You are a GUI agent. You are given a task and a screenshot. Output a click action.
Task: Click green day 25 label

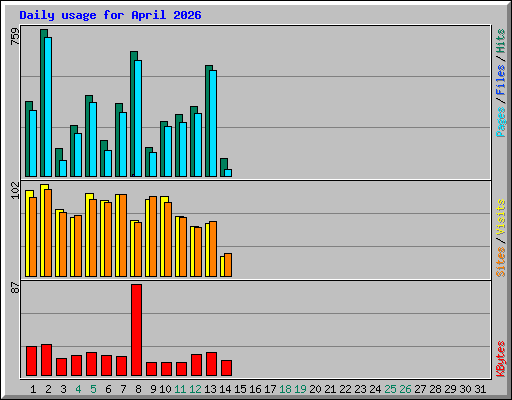point(390,389)
